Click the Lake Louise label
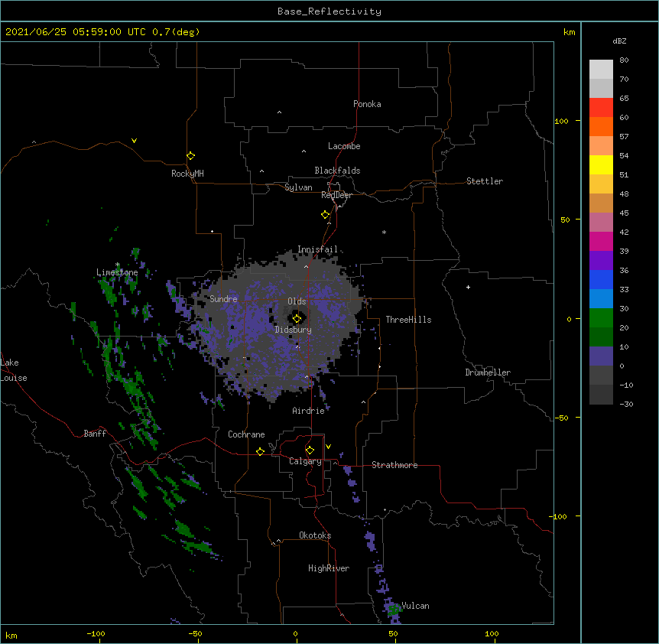 point(14,370)
